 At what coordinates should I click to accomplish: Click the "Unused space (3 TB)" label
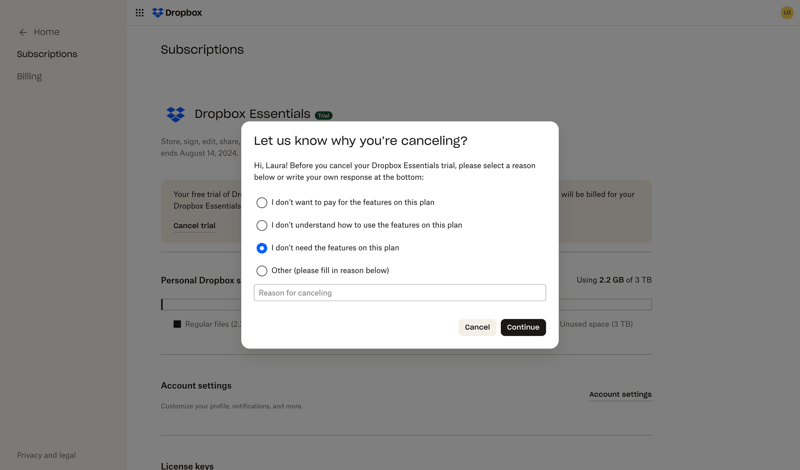[596, 324]
